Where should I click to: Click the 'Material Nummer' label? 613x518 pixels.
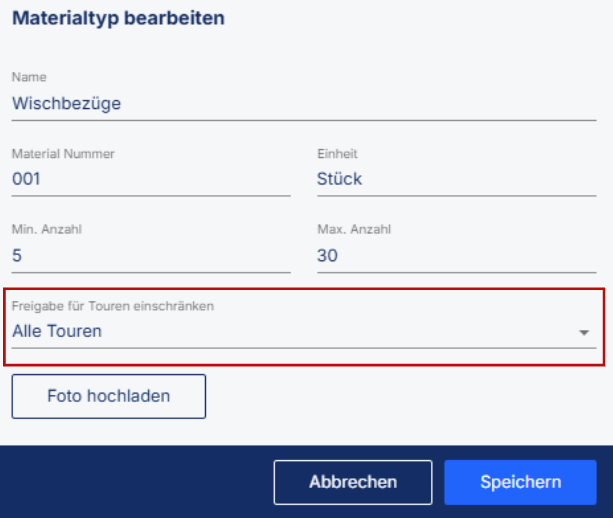63,153
